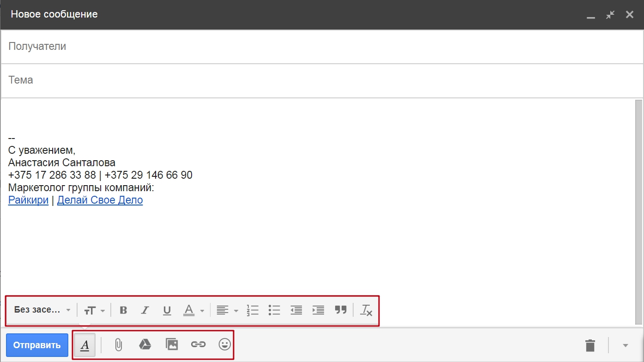Discard draft with the trash icon

click(590, 345)
